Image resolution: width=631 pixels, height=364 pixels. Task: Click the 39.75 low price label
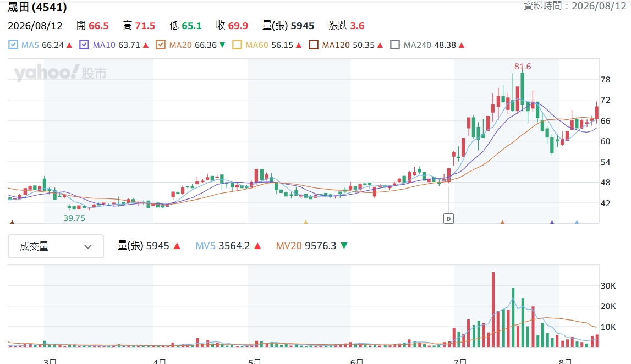point(74,218)
